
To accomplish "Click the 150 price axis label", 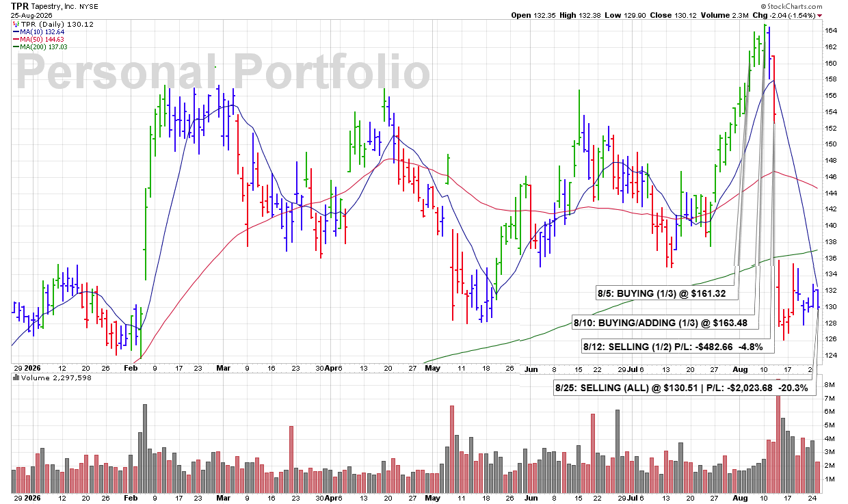I will [831, 144].
